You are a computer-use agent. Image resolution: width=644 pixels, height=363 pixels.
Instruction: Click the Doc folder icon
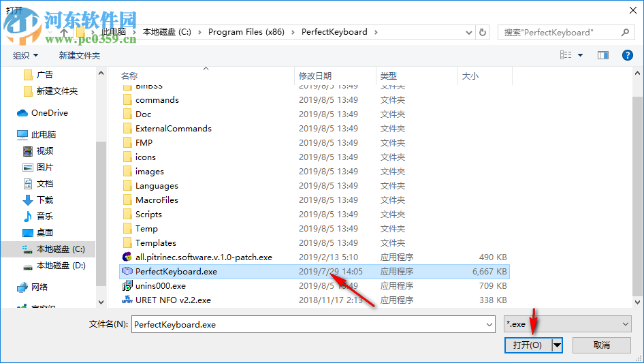[127, 114]
